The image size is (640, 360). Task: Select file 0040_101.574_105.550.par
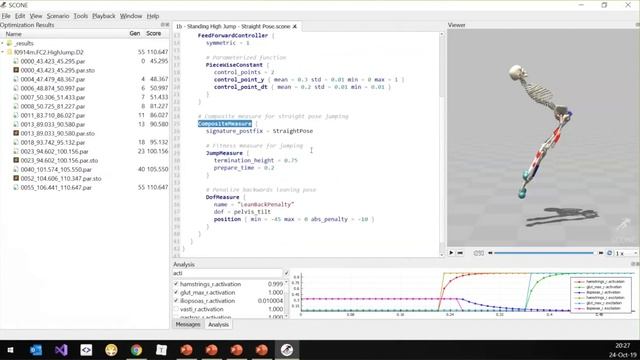(56, 169)
